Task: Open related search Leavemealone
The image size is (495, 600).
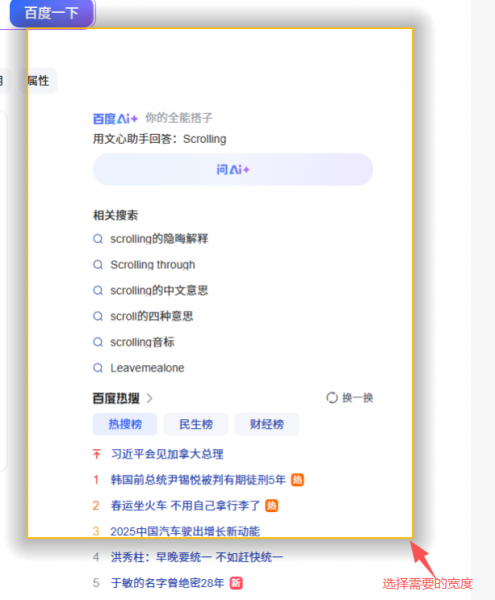Action: click(147, 368)
